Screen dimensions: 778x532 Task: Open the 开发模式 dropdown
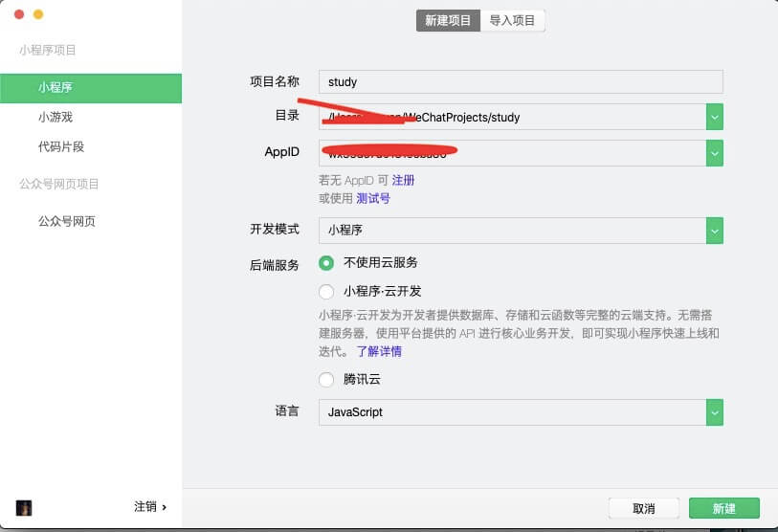pos(521,231)
